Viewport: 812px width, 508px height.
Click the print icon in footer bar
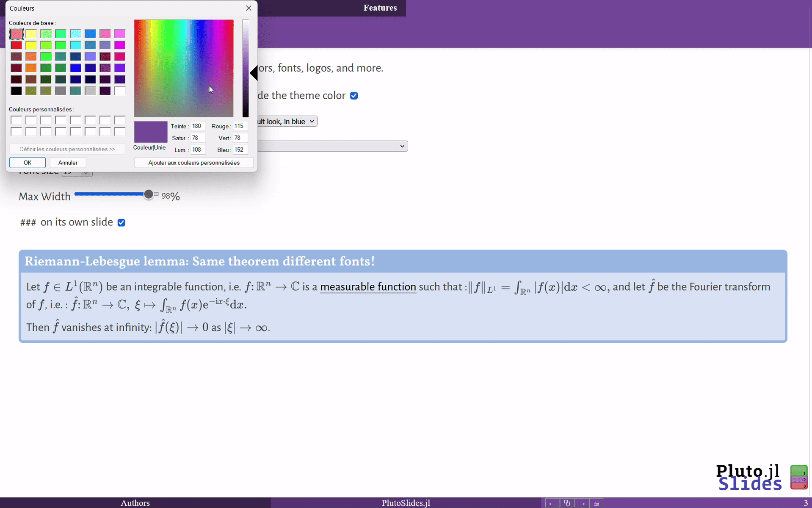[597, 503]
